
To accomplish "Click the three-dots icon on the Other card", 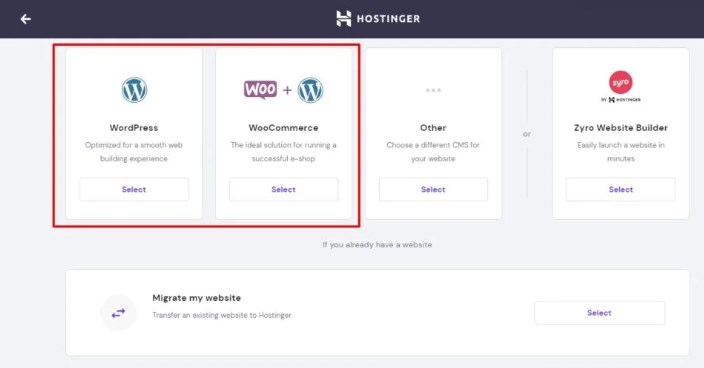I will coord(433,90).
